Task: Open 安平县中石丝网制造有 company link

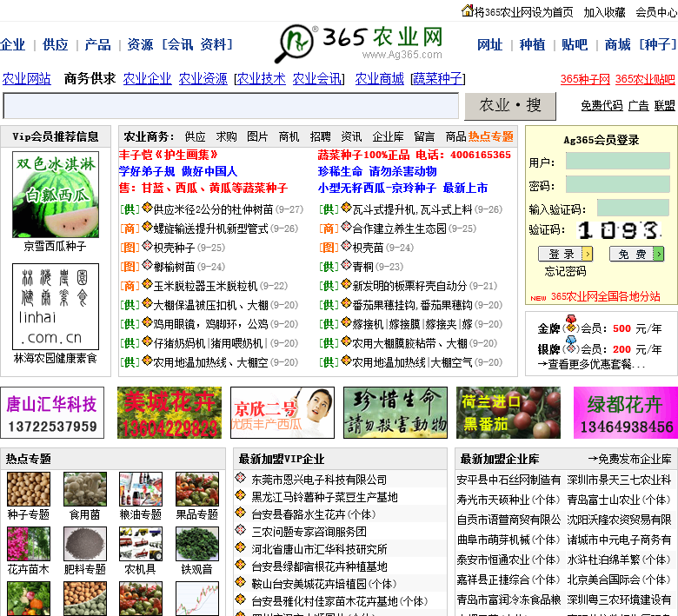Action: [x=508, y=480]
